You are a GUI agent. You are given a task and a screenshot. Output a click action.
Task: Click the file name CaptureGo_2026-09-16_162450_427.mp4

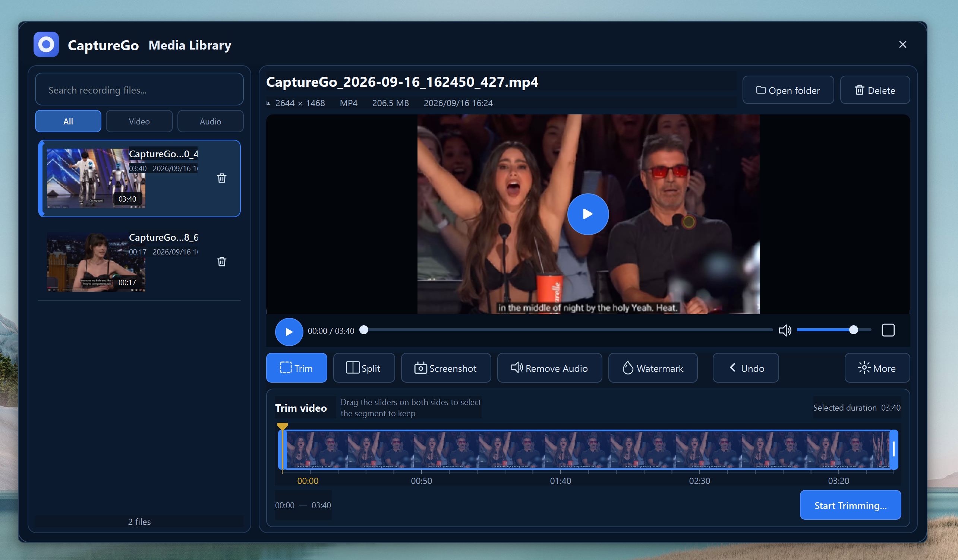[402, 82]
